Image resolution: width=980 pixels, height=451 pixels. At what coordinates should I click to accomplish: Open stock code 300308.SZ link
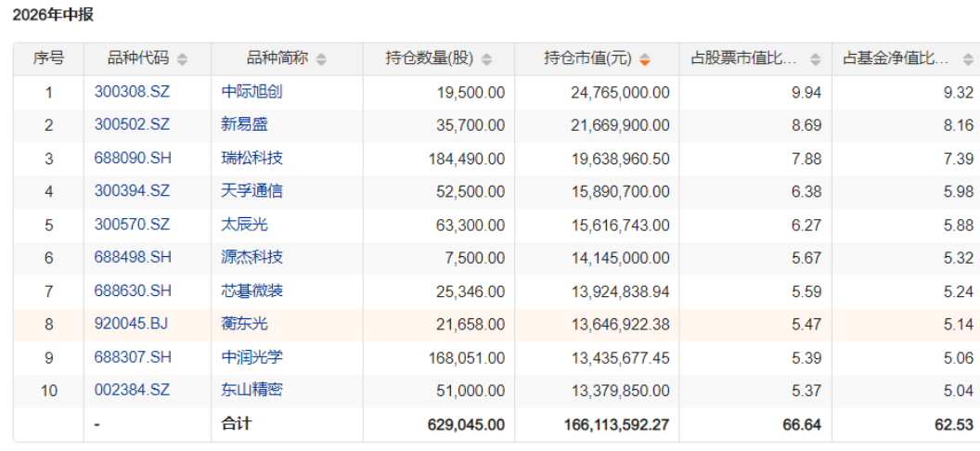pyautogui.click(x=132, y=93)
